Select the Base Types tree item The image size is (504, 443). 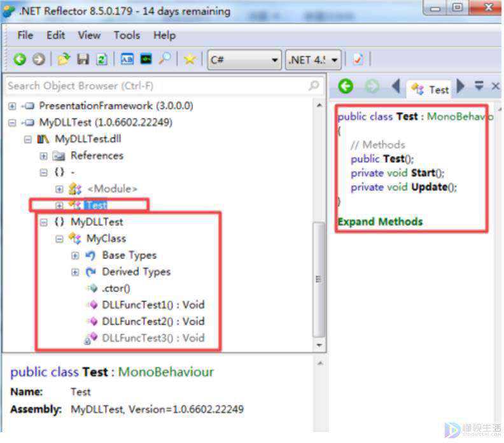tap(129, 256)
